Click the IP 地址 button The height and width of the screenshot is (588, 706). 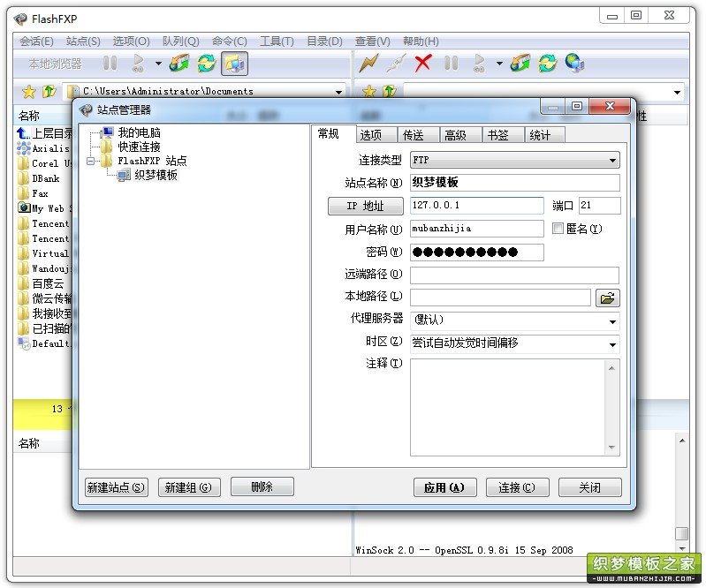tap(365, 206)
